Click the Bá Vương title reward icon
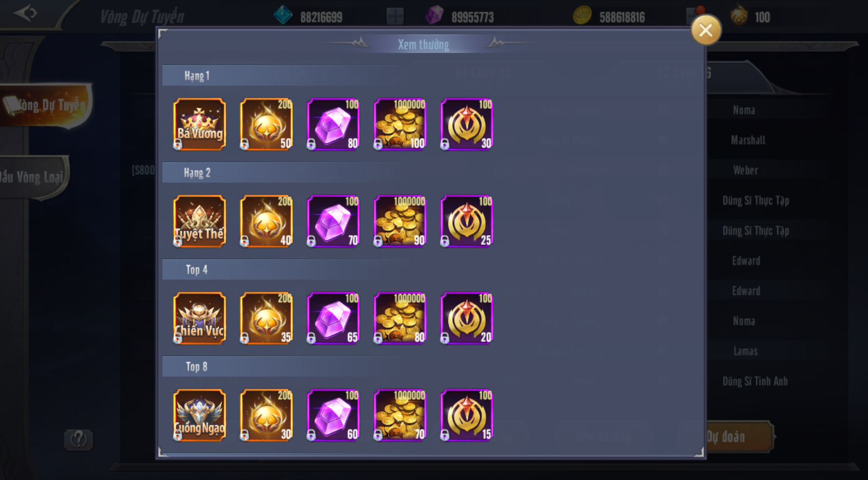Screen dimensions: 868x480 click(199, 124)
